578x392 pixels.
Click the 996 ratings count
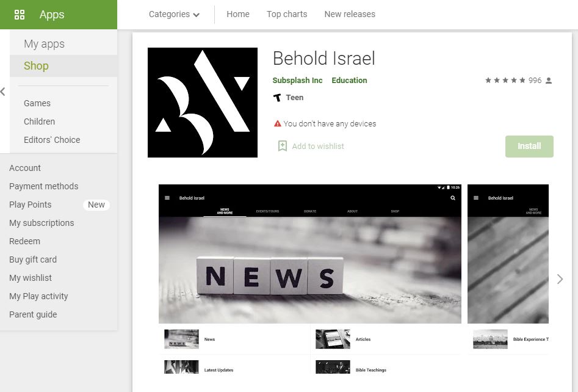click(x=535, y=81)
